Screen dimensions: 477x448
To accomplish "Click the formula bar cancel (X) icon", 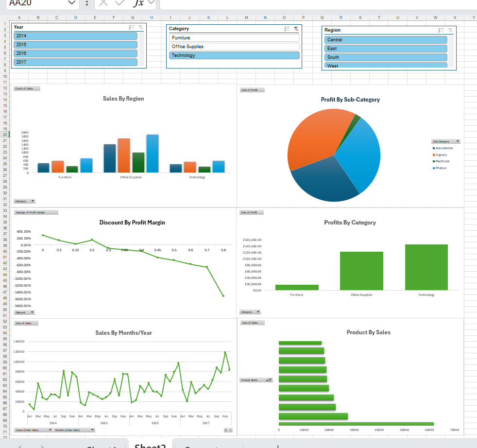I will tap(102, 3).
